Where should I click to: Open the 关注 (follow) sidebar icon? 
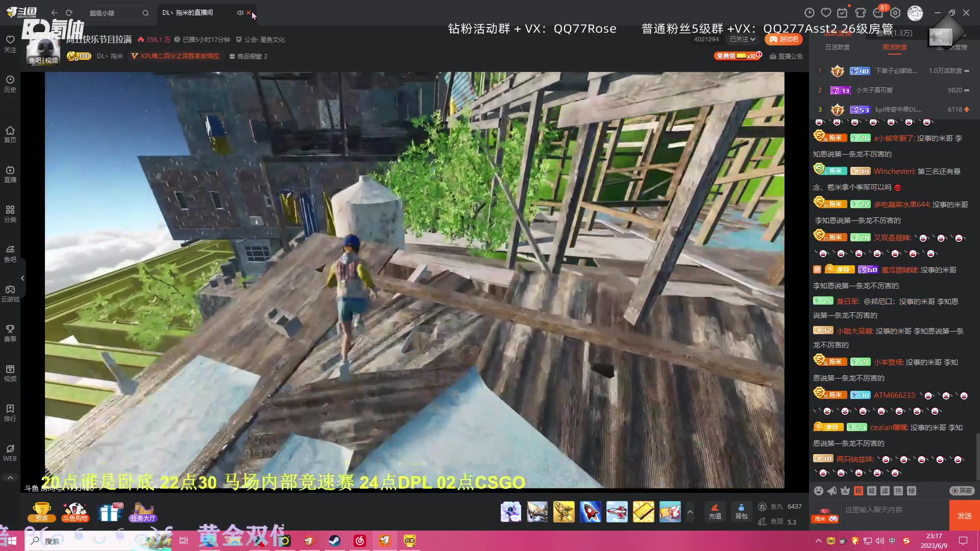[x=10, y=44]
